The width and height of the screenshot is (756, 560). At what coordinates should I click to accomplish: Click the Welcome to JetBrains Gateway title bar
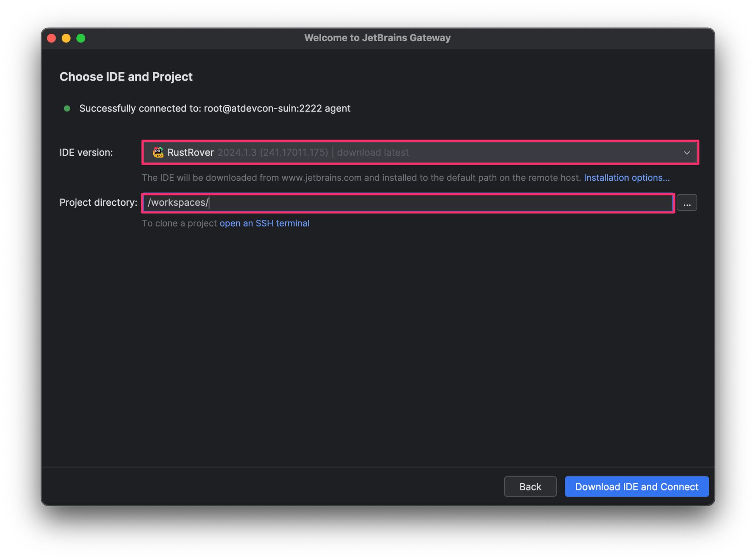tap(378, 37)
